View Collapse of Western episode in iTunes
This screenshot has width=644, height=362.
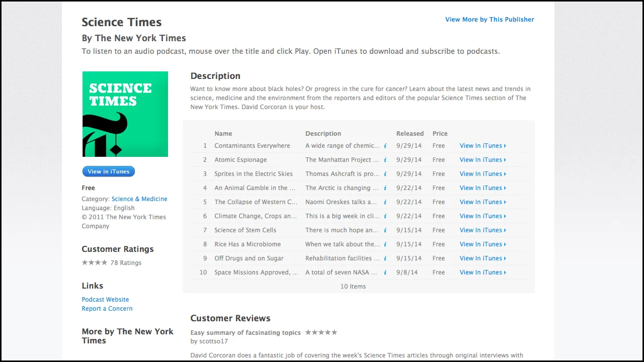pyautogui.click(x=483, y=202)
